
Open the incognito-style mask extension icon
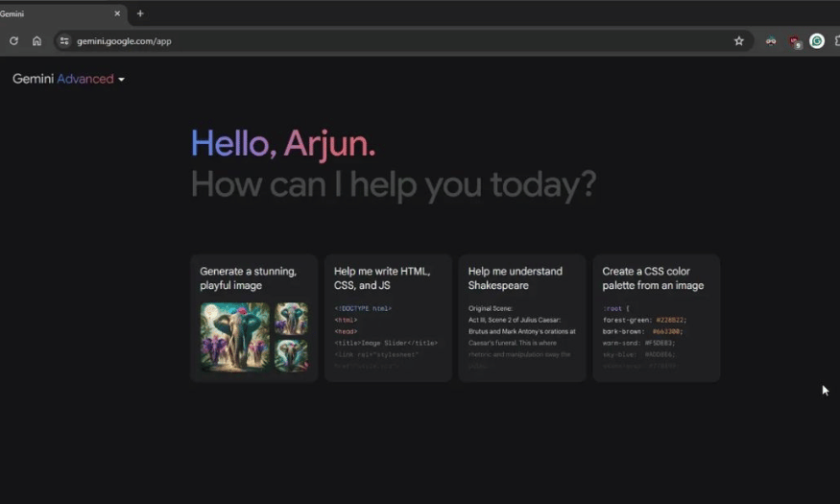click(771, 41)
